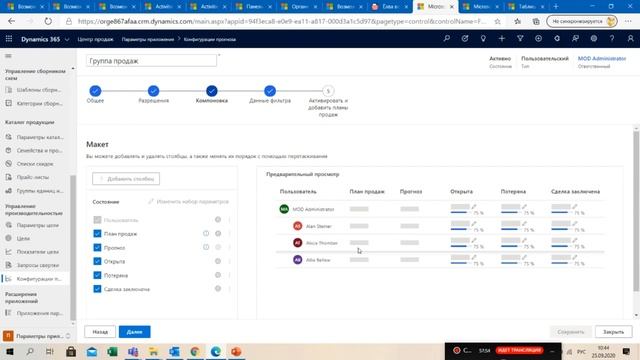Go to step 5 Активировать и добавить планы продаж
The height and width of the screenshot is (360, 640).
[x=328, y=91]
